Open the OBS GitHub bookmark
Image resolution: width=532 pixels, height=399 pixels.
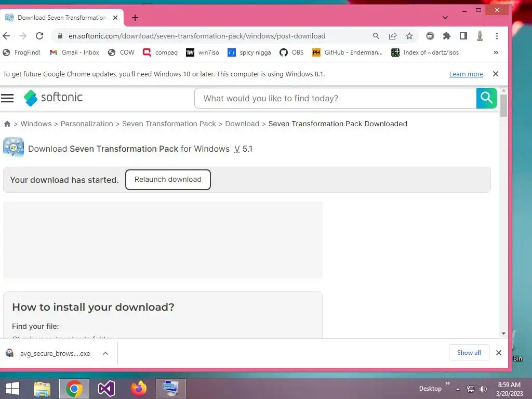291,52
